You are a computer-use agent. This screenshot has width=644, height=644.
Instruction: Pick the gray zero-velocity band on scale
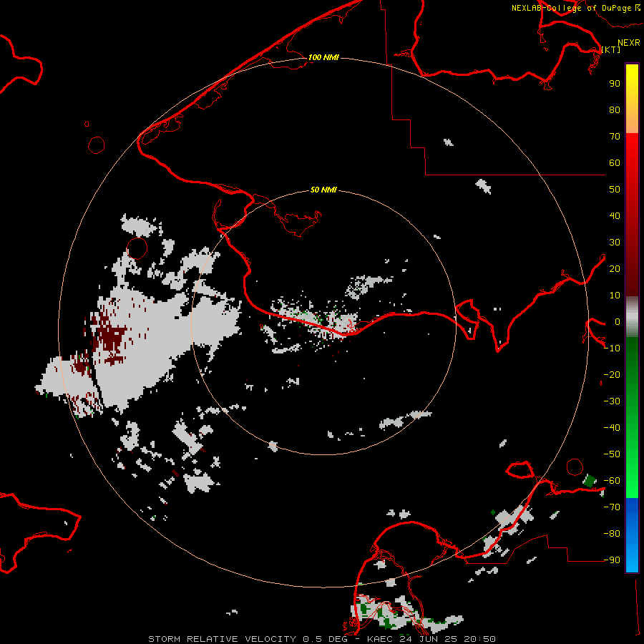(632, 317)
